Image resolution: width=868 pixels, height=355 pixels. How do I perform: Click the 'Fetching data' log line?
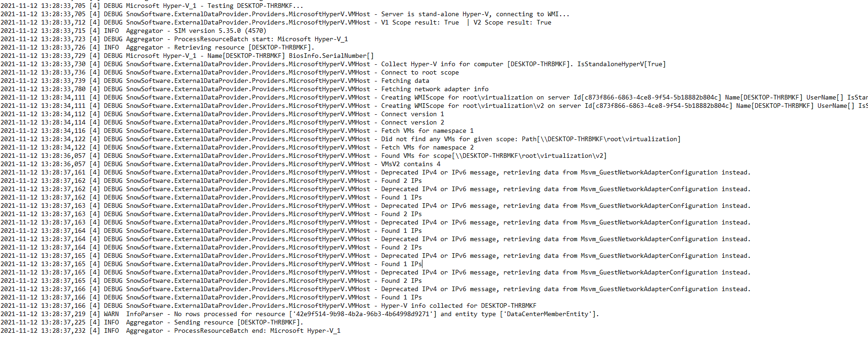(x=215, y=81)
